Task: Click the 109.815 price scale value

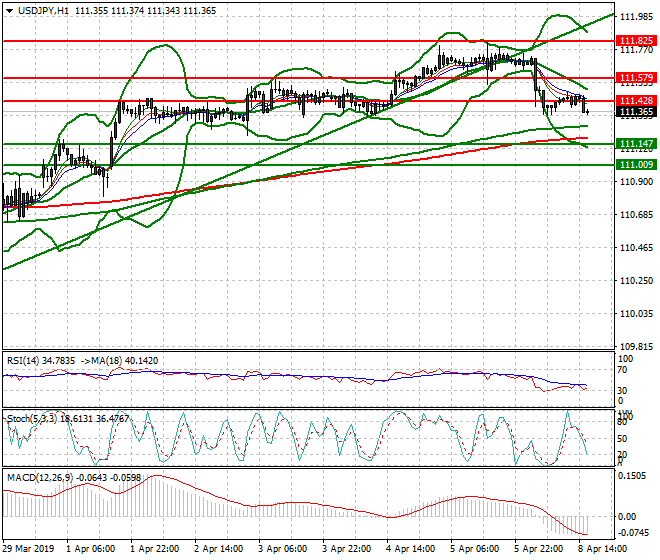Action: pos(636,347)
